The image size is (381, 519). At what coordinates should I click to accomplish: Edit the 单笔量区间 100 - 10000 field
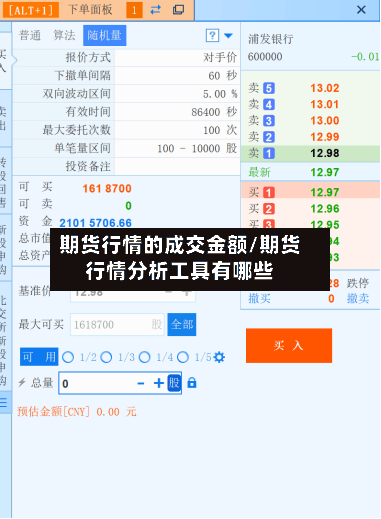coord(176,148)
